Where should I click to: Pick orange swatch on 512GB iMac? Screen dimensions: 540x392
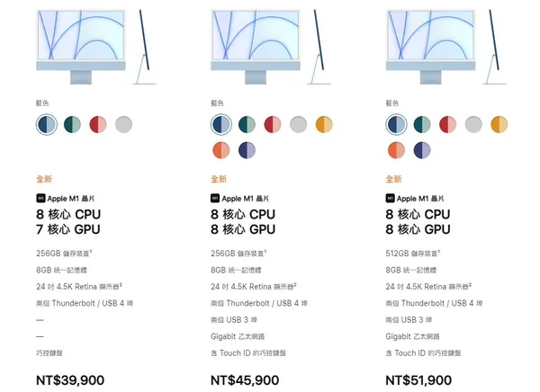coord(396,150)
